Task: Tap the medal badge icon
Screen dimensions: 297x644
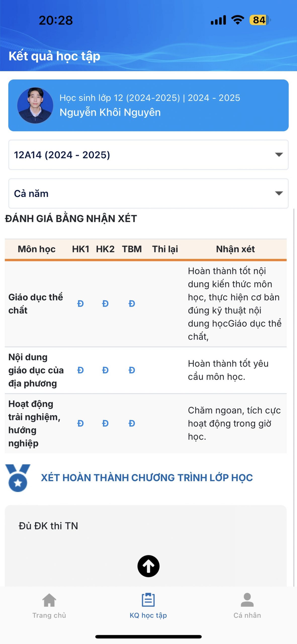Action: [18, 478]
